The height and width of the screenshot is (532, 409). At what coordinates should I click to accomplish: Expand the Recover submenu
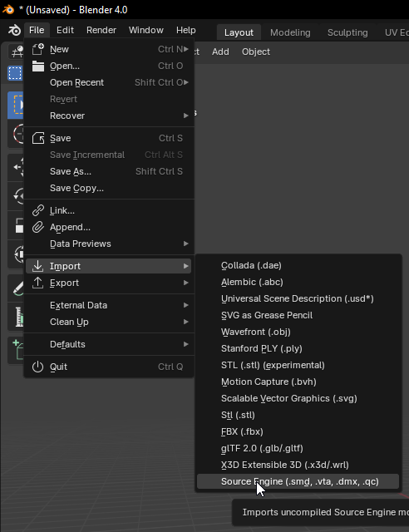(x=109, y=116)
